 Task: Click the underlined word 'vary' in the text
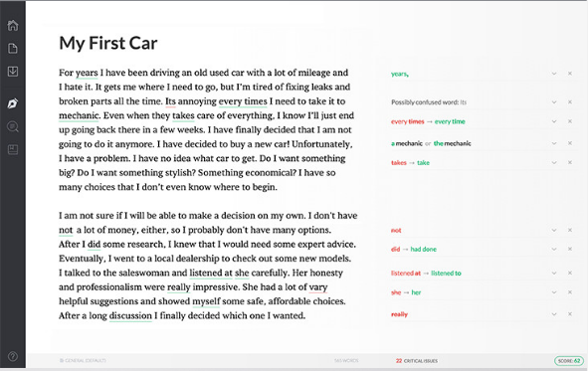click(x=318, y=287)
